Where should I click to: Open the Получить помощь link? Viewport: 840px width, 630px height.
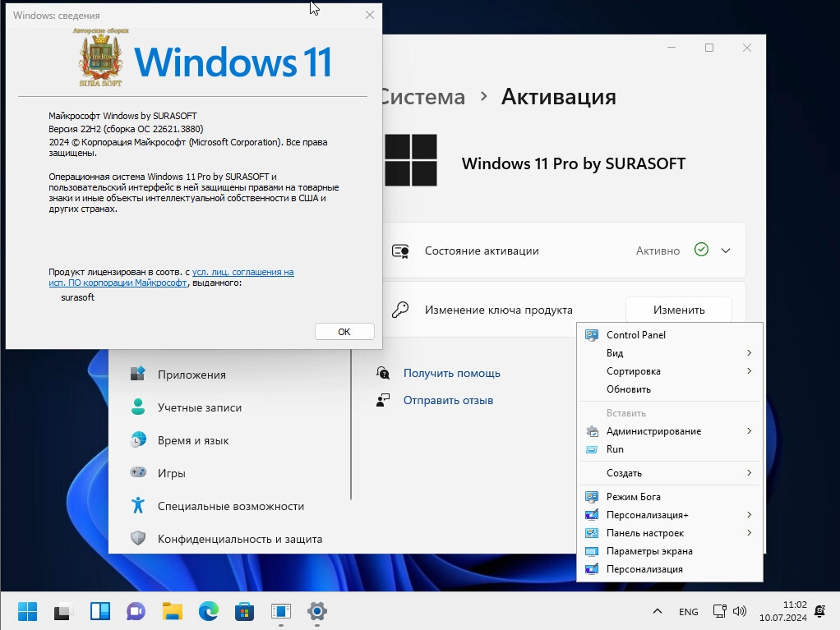click(451, 373)
